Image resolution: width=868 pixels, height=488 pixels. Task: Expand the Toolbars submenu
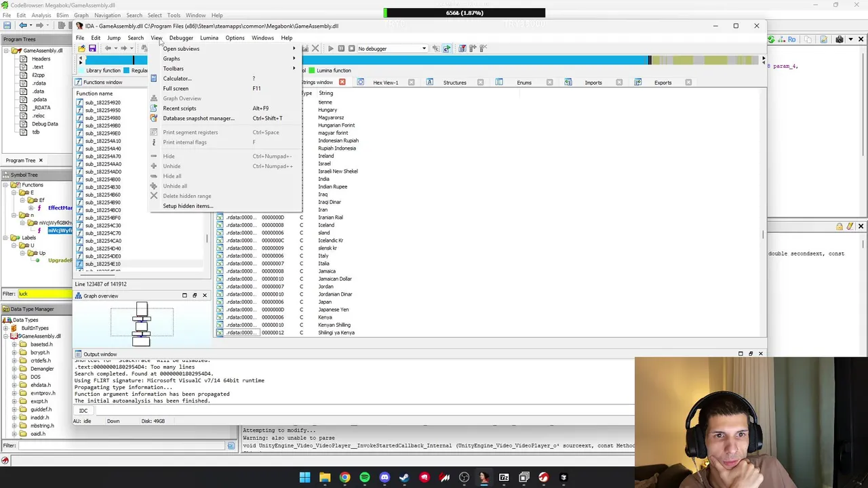click(224, 68)
